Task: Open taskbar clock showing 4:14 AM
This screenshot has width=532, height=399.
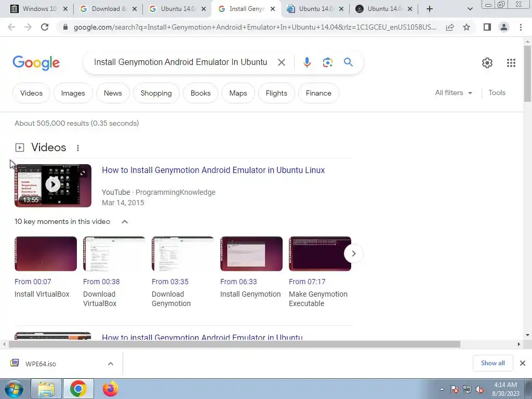Action: tap(506, 389)
